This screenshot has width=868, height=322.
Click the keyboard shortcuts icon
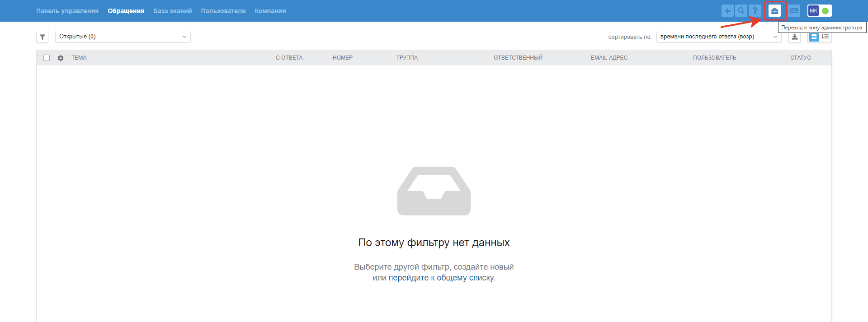(794, 11)
